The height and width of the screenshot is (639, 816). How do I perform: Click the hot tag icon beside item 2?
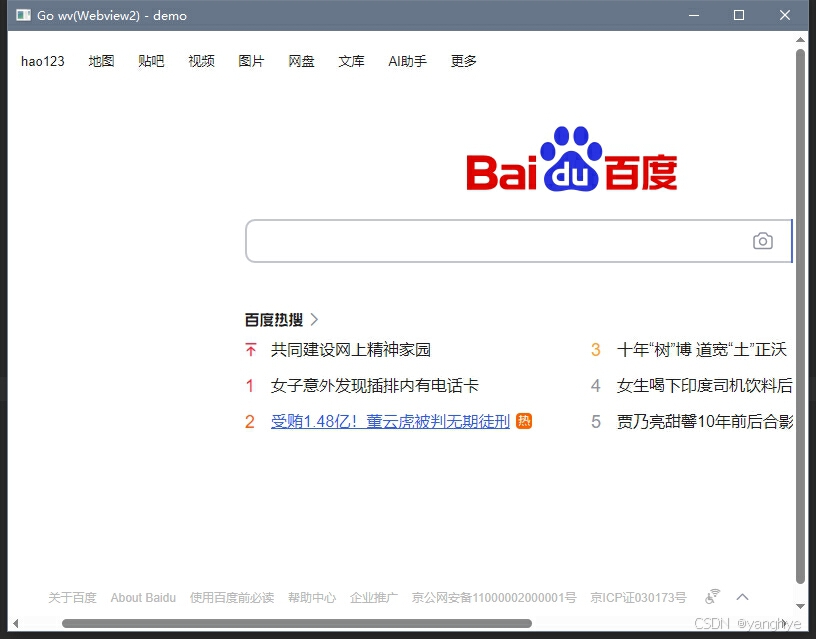click(524, 420)
